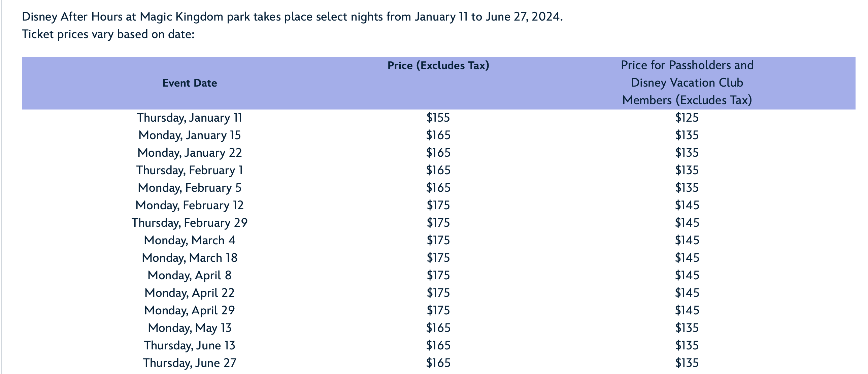Select the Thursday, February 1 date cell

click(189, 170)
